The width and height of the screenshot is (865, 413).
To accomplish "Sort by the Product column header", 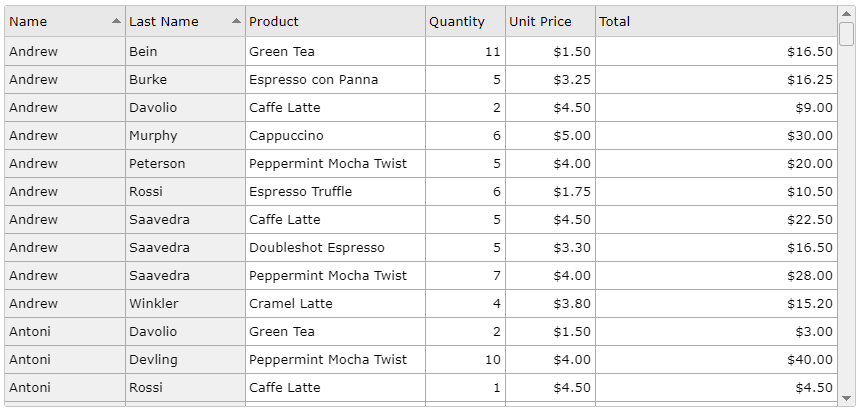I will [x=335, y=22].
